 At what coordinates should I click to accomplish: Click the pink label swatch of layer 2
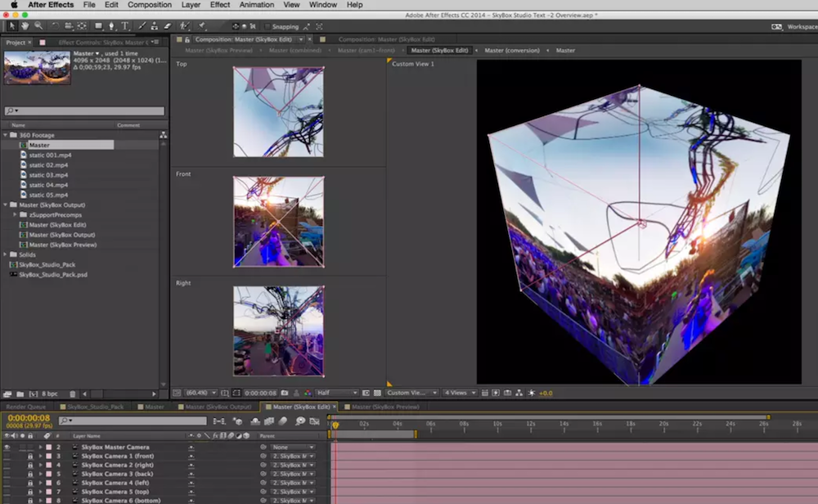(48, 447)
